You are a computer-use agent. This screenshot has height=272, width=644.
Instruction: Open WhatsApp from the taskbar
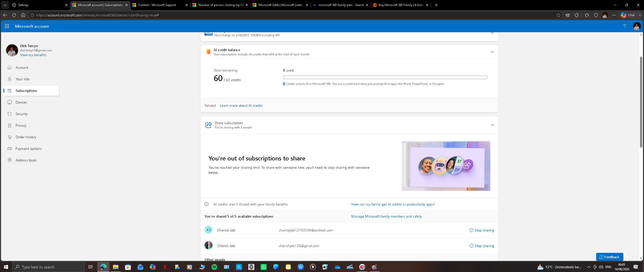tap(264, 267)
